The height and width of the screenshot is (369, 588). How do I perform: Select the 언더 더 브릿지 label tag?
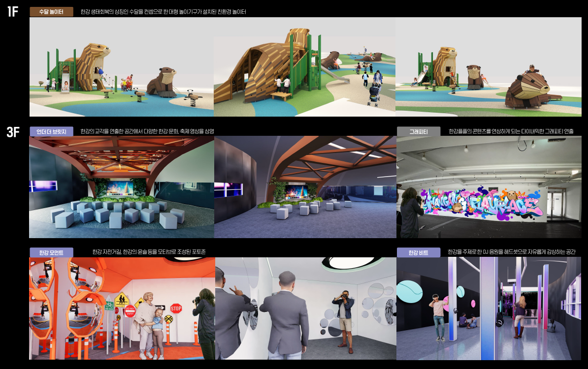(x=51, y=131)
